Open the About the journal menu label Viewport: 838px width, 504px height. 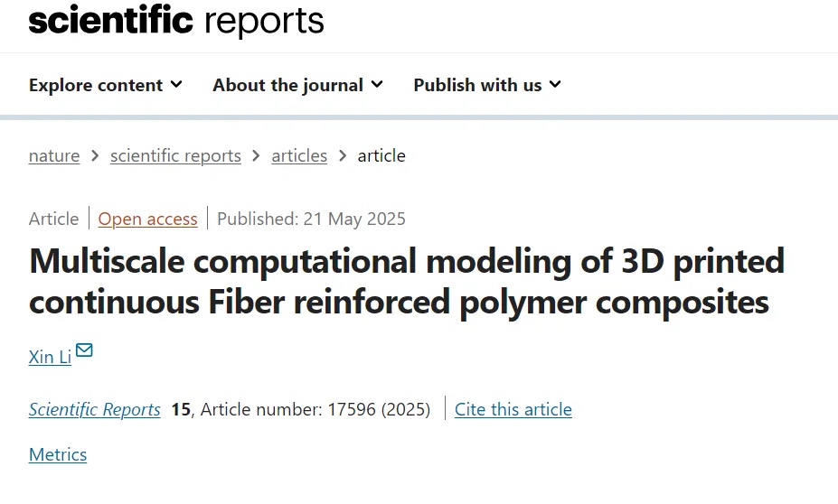[x=287, y=85]
